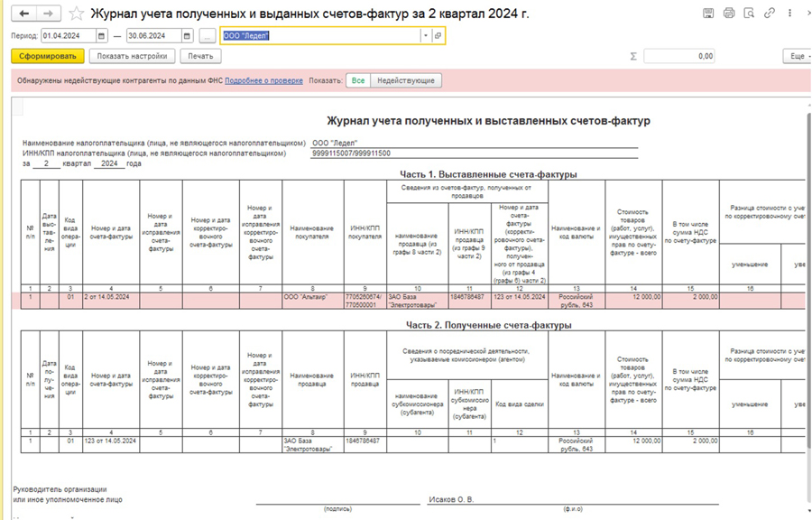The width and height of the screenshot is (812, 520).
Task: Click the printer icon in the title bar
Action: (x=729, y=14)
